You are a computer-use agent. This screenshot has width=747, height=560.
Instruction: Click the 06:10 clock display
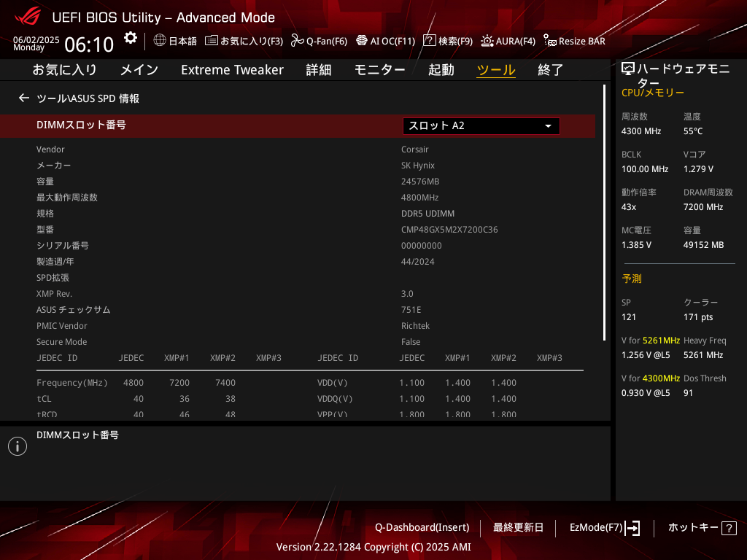pos(89,45)
